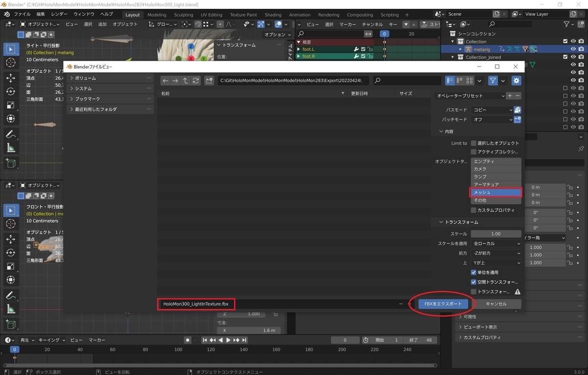Open the バッチモード dropdown showing オフ
The height and width of the screenshot is (375, 588).
click(x=492, y=119)
